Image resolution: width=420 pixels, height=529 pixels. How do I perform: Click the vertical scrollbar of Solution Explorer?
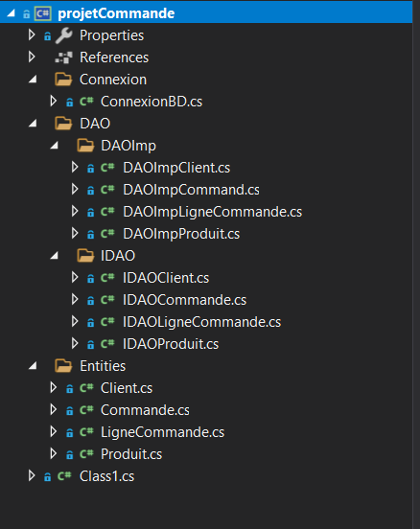pos(416,264)
